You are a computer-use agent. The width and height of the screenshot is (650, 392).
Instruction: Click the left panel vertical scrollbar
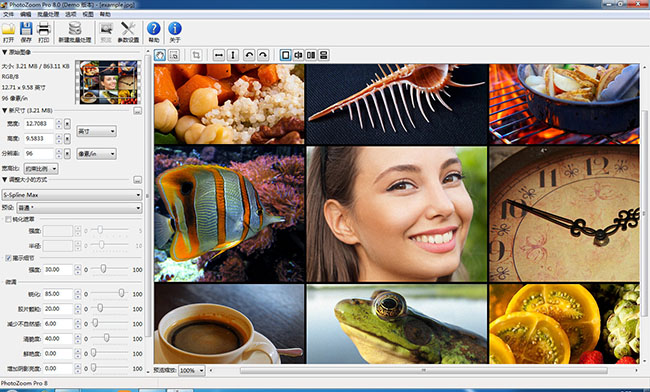tap(148, 197)
